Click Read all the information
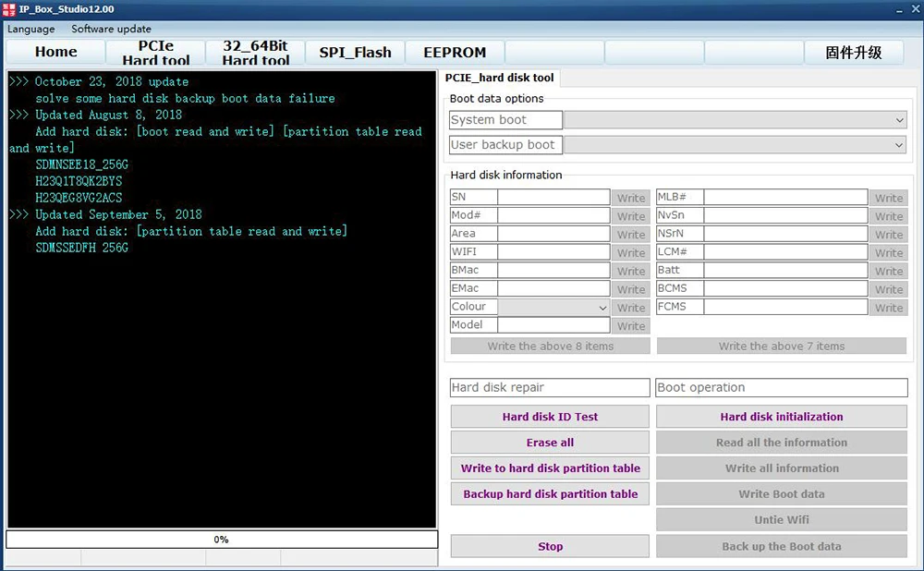 (x=782, y=443)
